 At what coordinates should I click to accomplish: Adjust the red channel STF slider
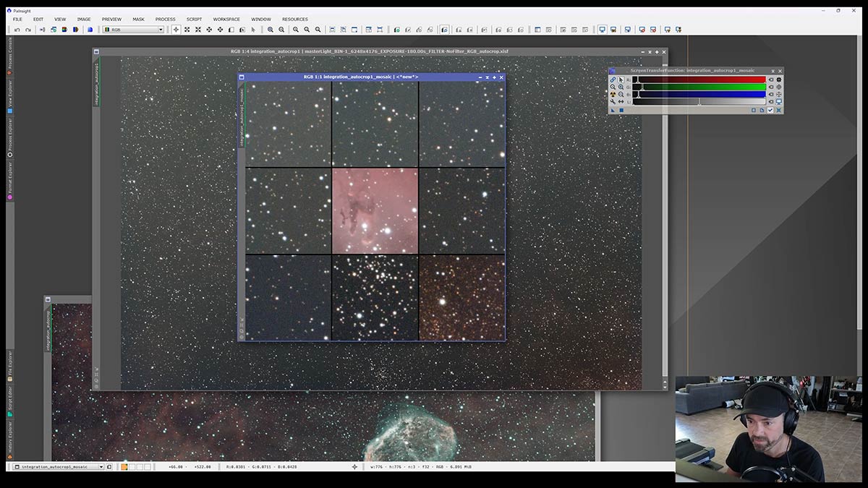pos(699,80)
